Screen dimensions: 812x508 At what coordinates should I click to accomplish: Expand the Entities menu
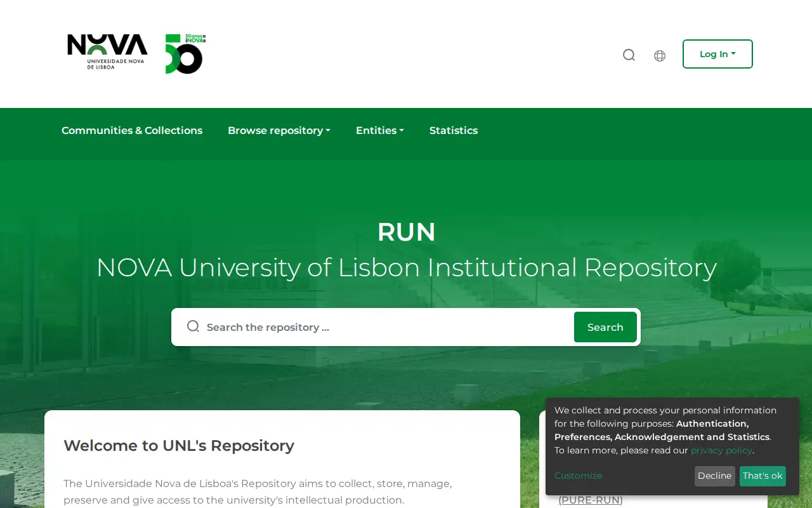click(380, 130)
